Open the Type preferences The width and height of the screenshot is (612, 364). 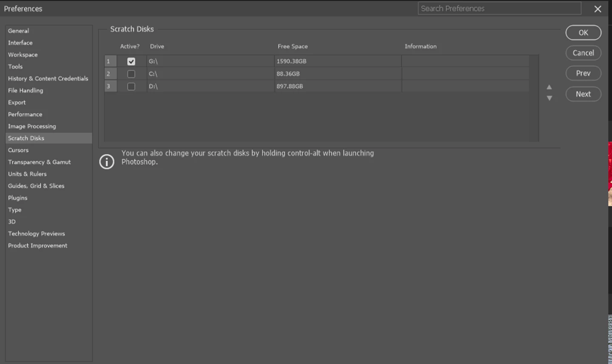pos(14,210)
